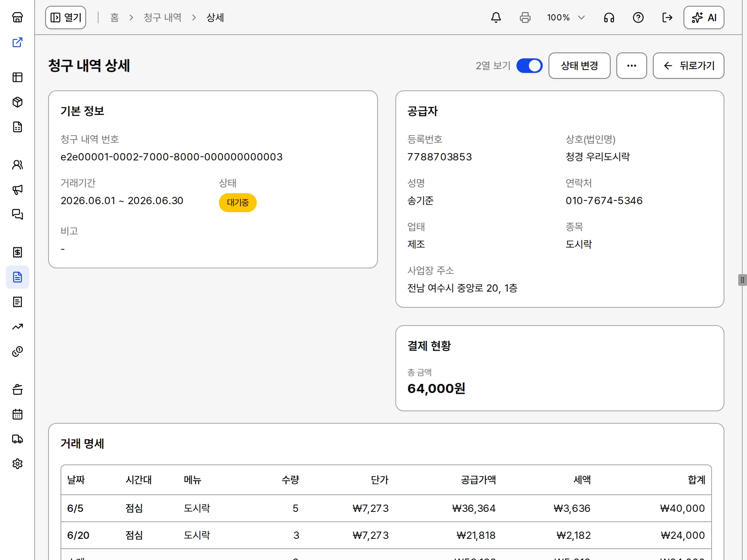Select the highlighted billing document sidebar icon

tap(18, 277)
